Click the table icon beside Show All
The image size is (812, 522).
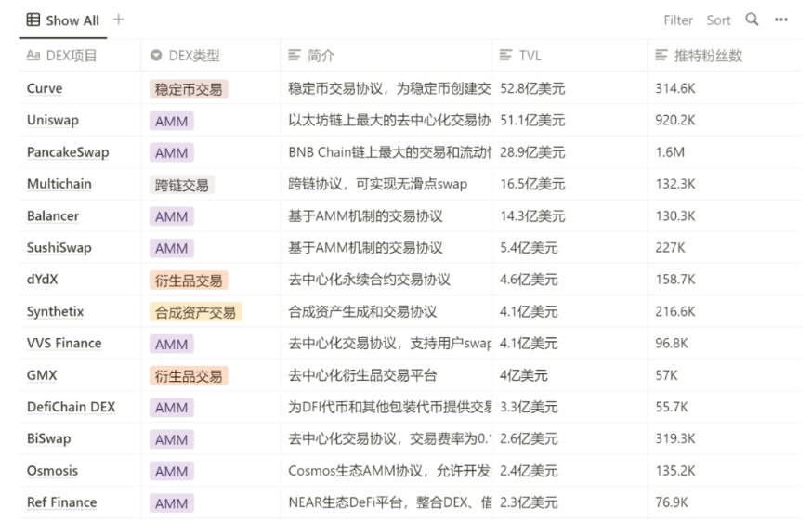pos(33,20)
